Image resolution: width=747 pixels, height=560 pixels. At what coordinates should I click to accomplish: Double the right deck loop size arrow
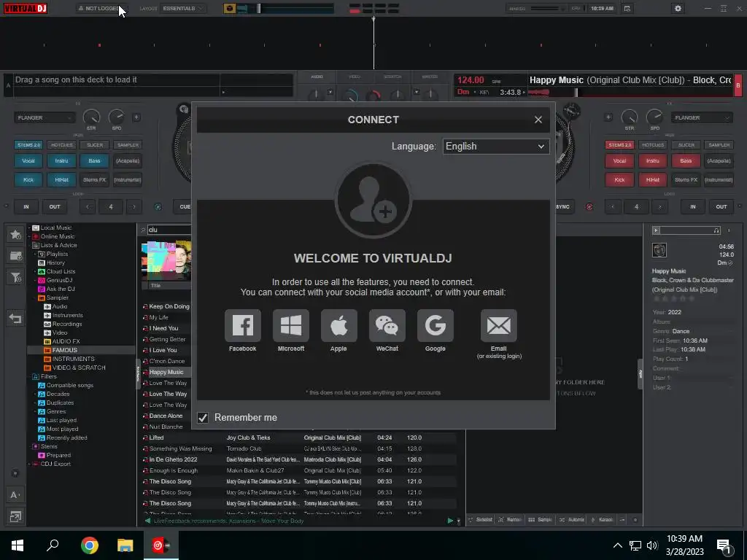[x=659, y=206]
